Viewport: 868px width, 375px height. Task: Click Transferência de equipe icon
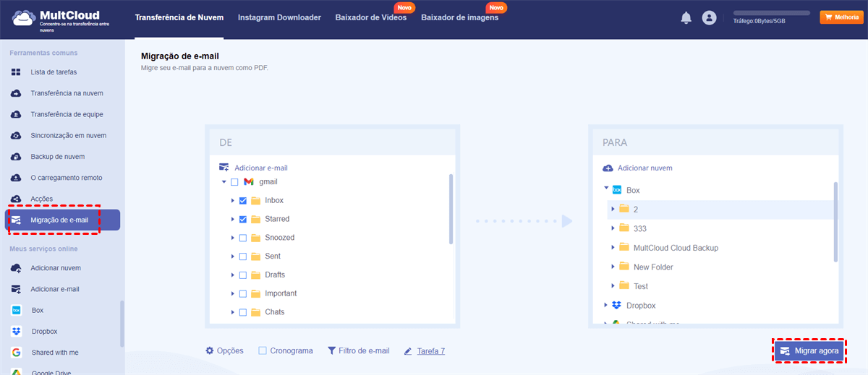click(16, 114)
